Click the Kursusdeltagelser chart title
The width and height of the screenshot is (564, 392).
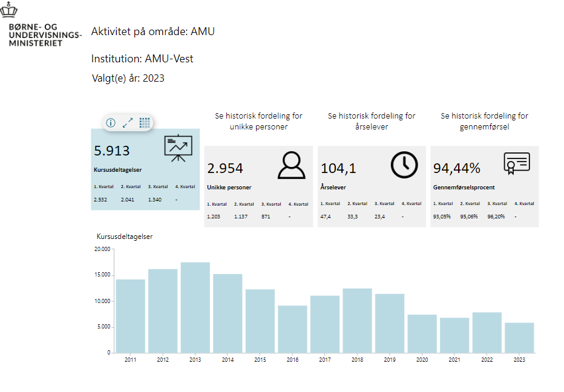pos(125,237)
